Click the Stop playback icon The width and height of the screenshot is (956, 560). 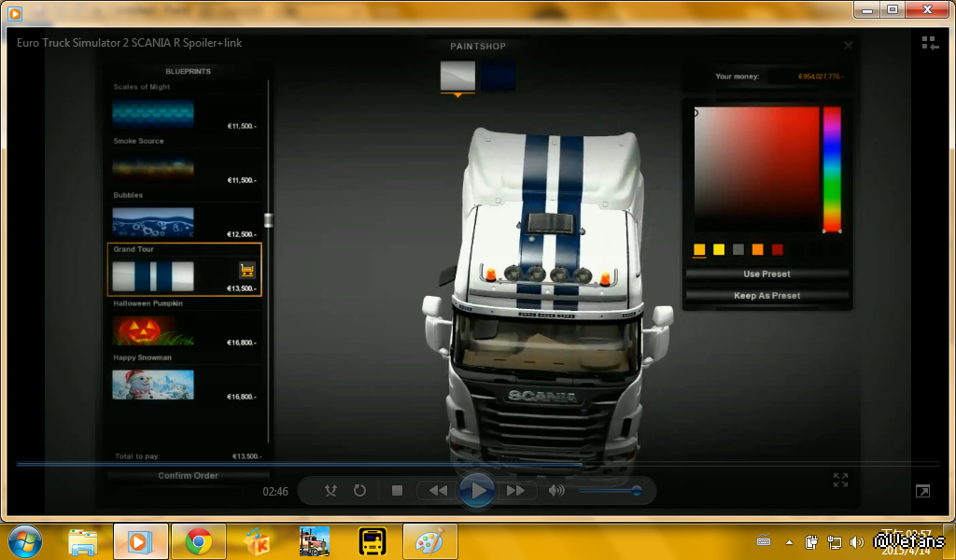pyautogui.click(x=397, y=490)
